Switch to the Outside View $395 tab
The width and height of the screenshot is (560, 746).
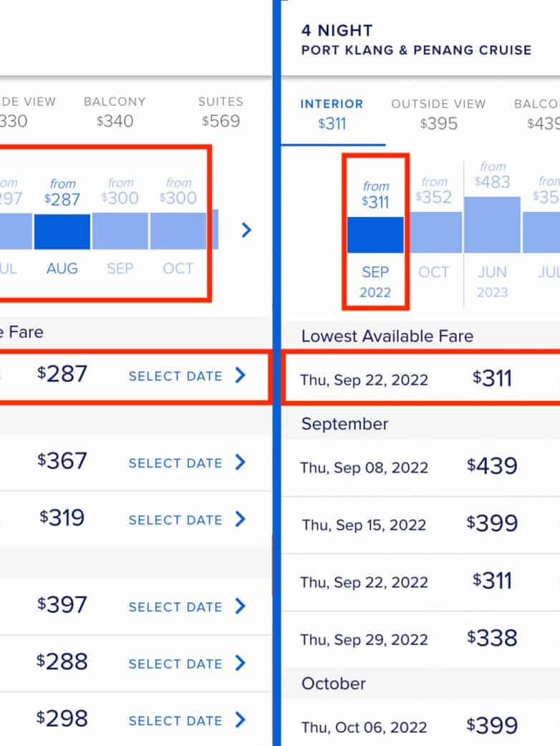[438, 115]
